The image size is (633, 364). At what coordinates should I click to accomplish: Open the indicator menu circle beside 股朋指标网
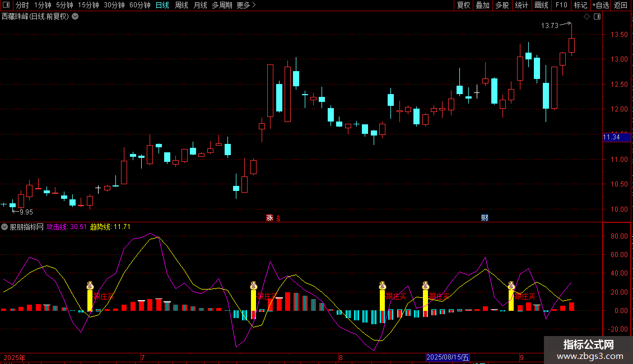pyautogui.click(x=4, y=227)
